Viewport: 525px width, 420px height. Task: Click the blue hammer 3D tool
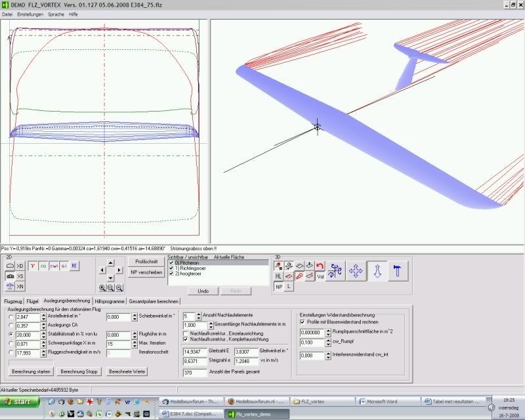pos(398,270)
